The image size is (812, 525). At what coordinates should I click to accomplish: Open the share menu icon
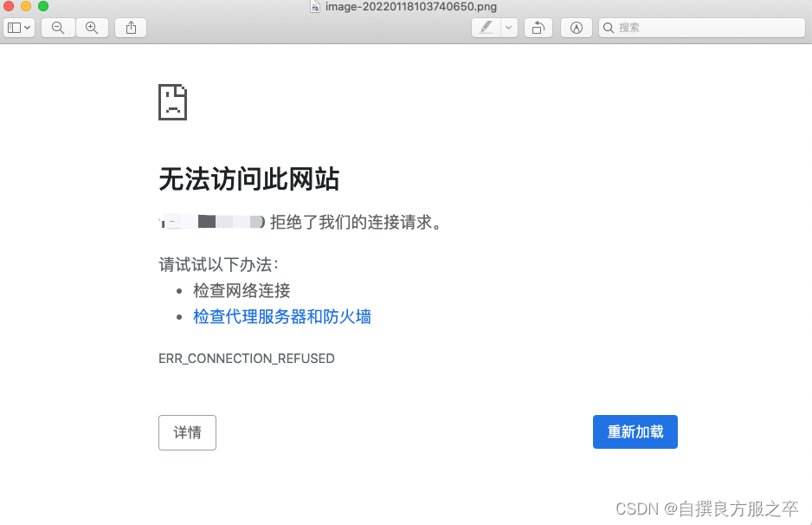[131, 28]
